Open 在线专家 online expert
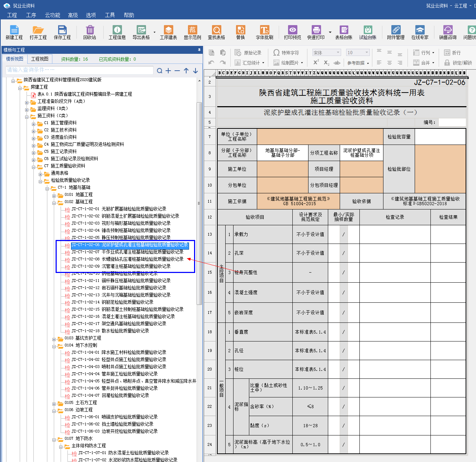The height and width of the screenshot is (462, 476). tap(420, 32)
